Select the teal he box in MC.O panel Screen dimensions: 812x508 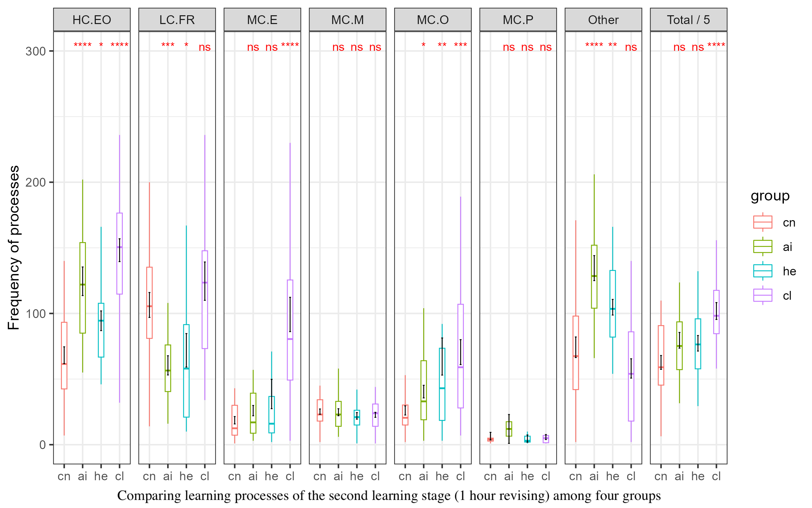(442, 384)
